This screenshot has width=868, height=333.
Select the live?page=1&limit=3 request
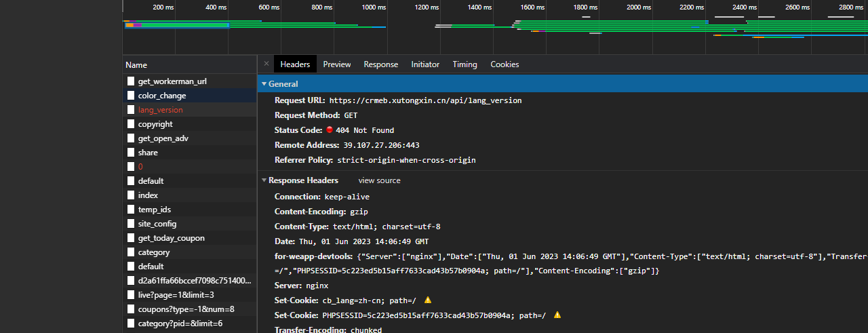tap(190, 295)
